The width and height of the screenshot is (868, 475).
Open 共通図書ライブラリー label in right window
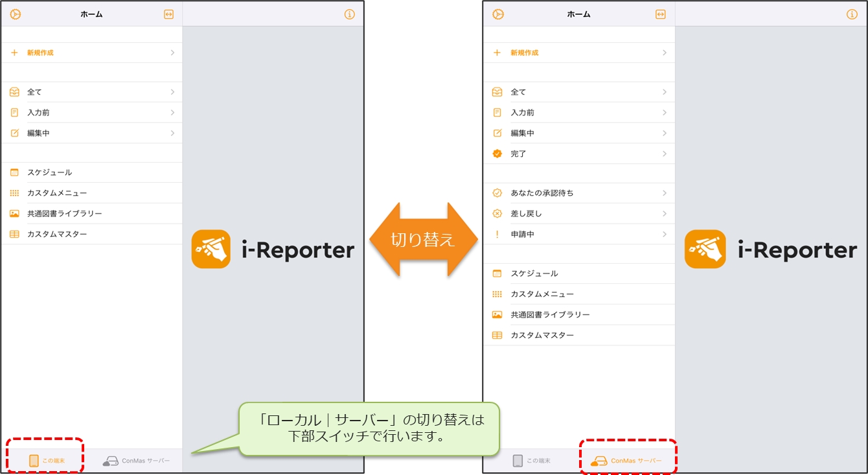(550, 314)
